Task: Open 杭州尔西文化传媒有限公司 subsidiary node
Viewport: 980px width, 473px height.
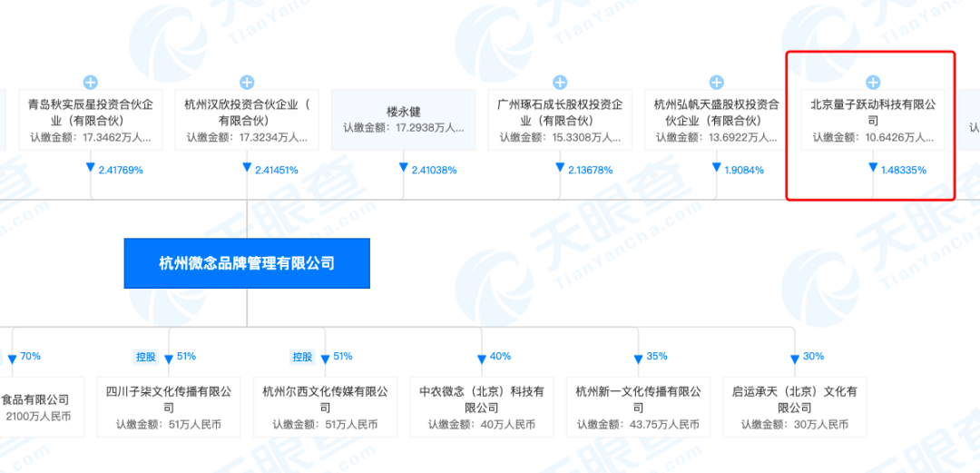Action: click(325, 408)
